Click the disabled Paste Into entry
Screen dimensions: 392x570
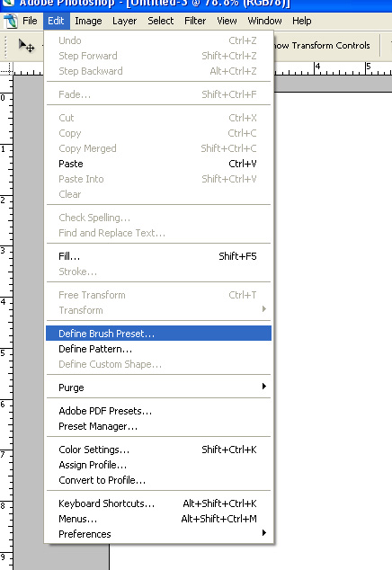(158, 179)
